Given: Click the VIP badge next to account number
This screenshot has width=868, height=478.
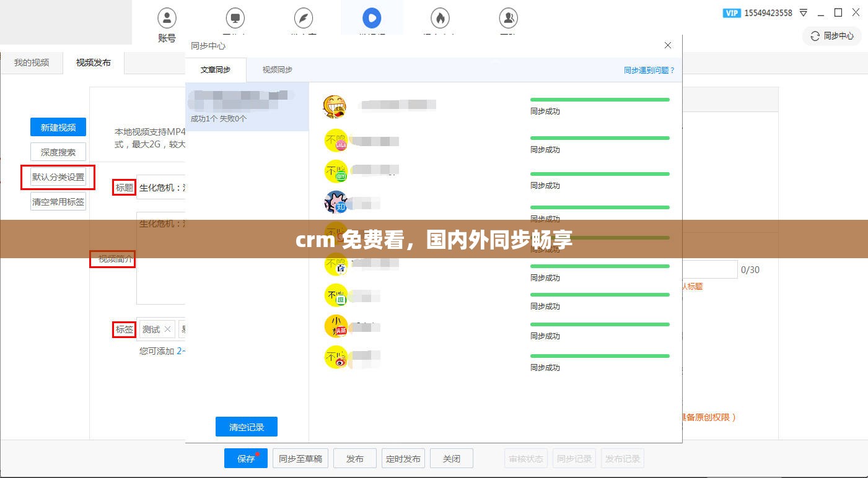Looking at the screenshot, I should click(732, 12).
